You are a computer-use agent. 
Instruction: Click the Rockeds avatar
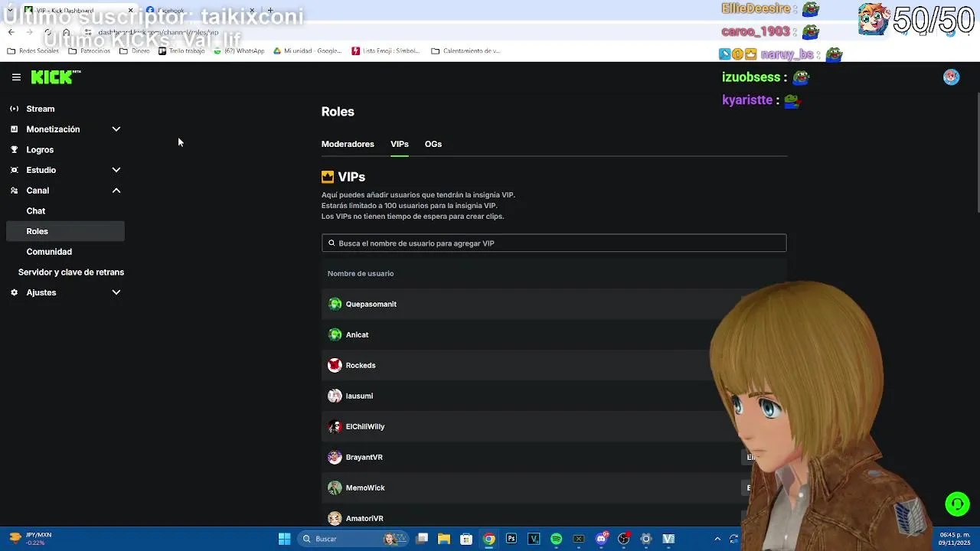[x=335, y=365]
